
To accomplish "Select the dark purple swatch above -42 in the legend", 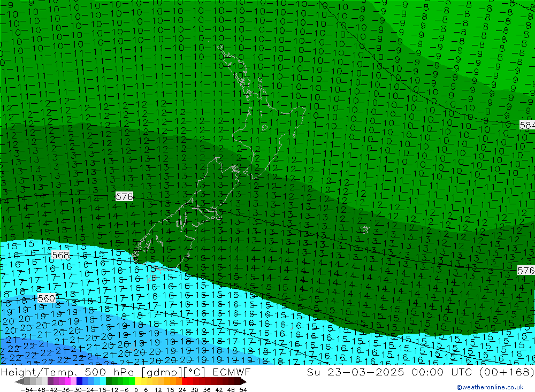I will pyautogui.click(x=50, y=381).
